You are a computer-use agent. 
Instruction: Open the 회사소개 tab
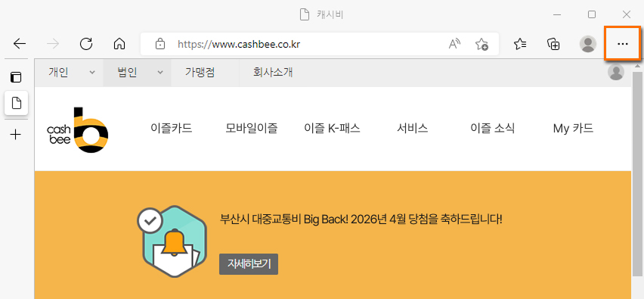click(x=273, y=73)
